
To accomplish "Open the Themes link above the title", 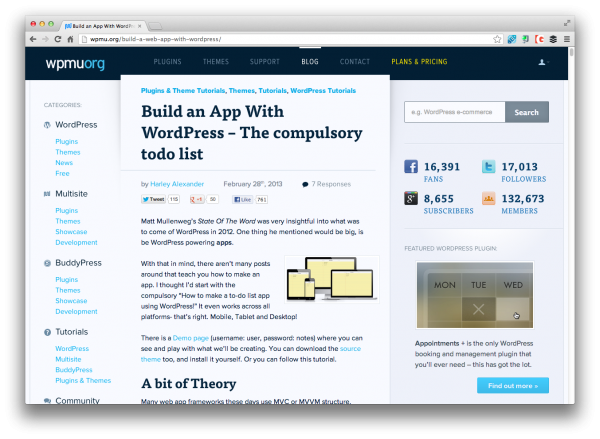I will (x=242, y=91).
